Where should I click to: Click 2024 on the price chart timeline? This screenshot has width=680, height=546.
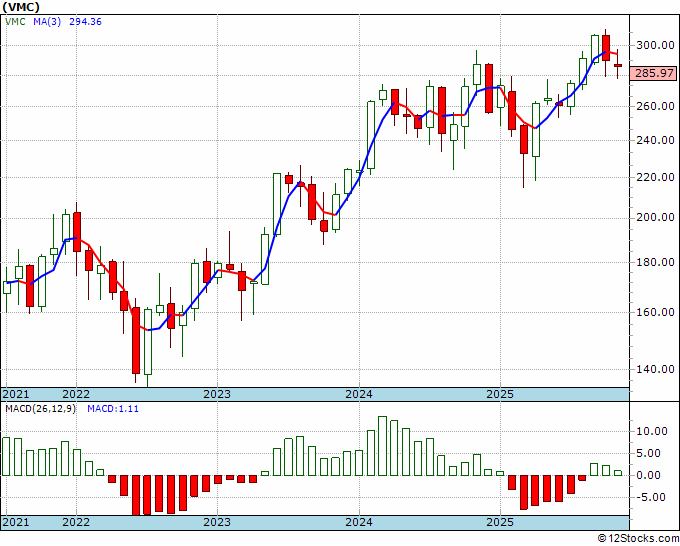pyautogui.click(x=359, y=394)
